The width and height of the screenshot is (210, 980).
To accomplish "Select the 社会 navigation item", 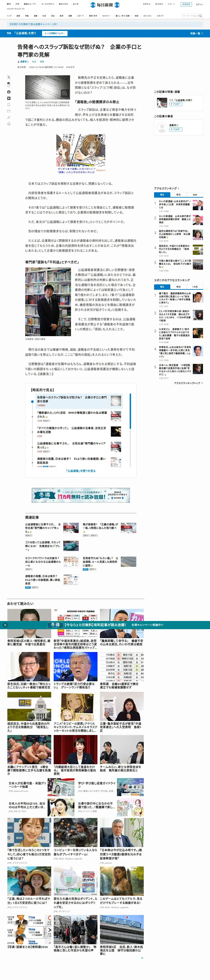I will [x=44, y=16].
